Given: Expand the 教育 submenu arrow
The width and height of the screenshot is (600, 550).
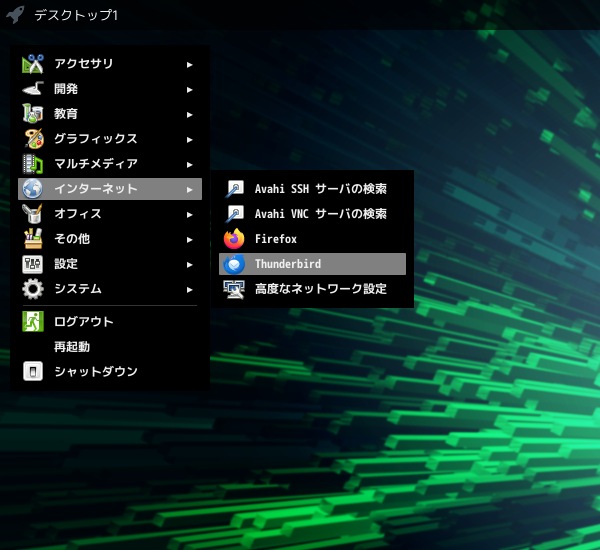Looking at the screenshot, I should pyautogui.click(x=189, y=115).
